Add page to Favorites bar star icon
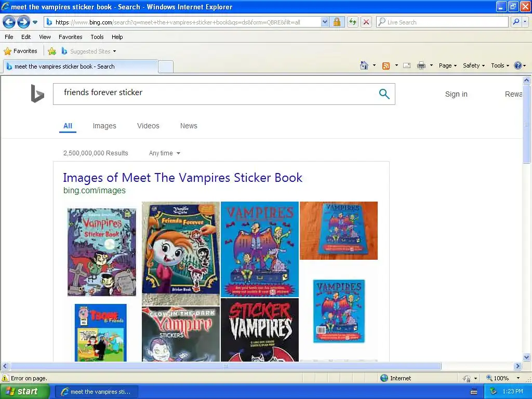The image size is (532, 399). (52, 51)
